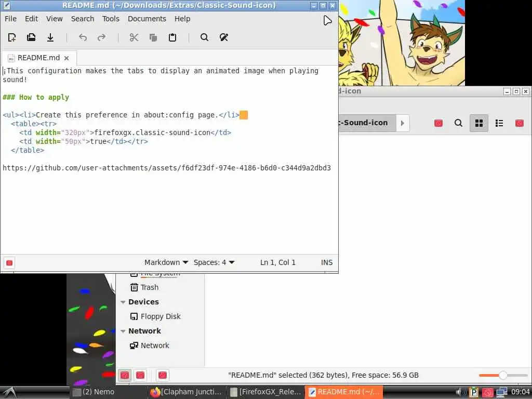Viewport: 532px width, 399px height.
Task: Click the red icon left of the Nemo search icon
Action: pos(438,123)
